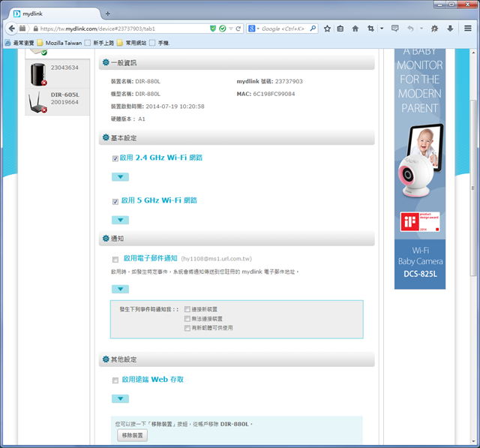The width and height of the screenshot is (480, 448).
Task: Open the browser home page icon
Action: tap(355, 29)
